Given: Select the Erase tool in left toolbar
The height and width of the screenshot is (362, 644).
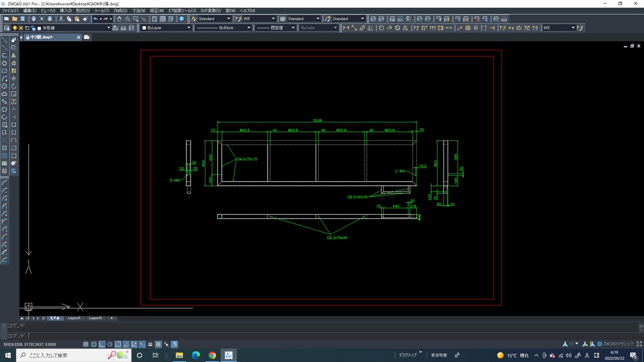Looking at the screenshot, I should click(14, 40).
